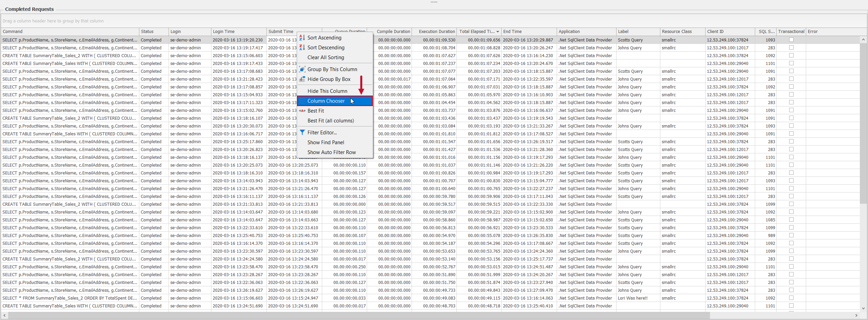The width and height of the screenshot is (868, 320).
Task: Check Transactional box for the 'Lori Was here!!' row
Action: pyautogui.click(x=791, y=298)
